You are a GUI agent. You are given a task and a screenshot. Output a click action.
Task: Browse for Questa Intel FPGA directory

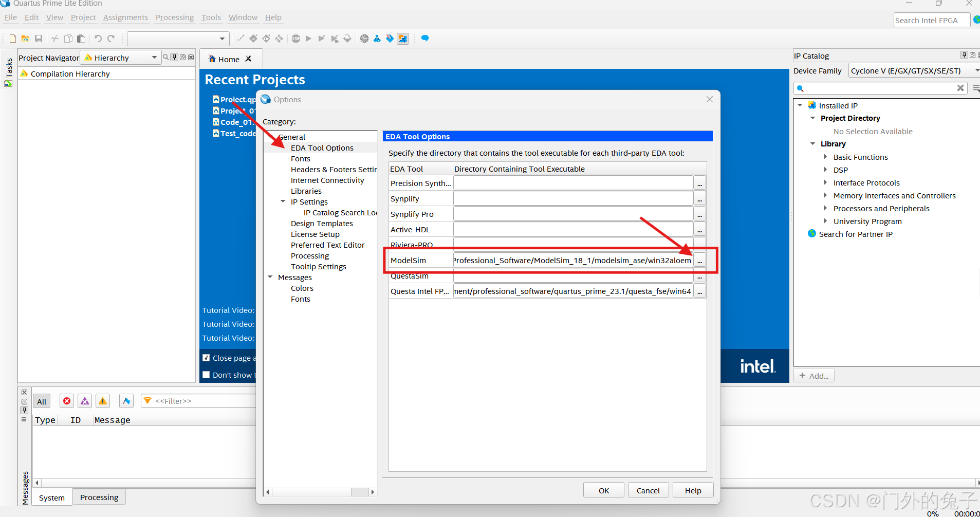699,291
